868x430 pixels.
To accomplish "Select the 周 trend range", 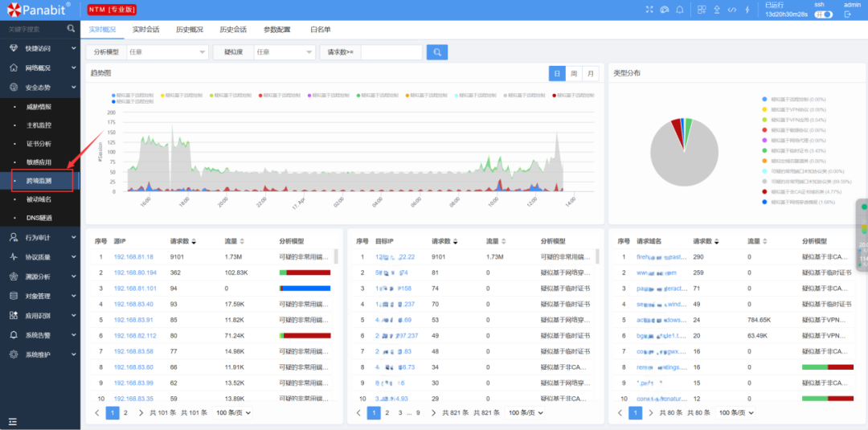I will (574, 74).
